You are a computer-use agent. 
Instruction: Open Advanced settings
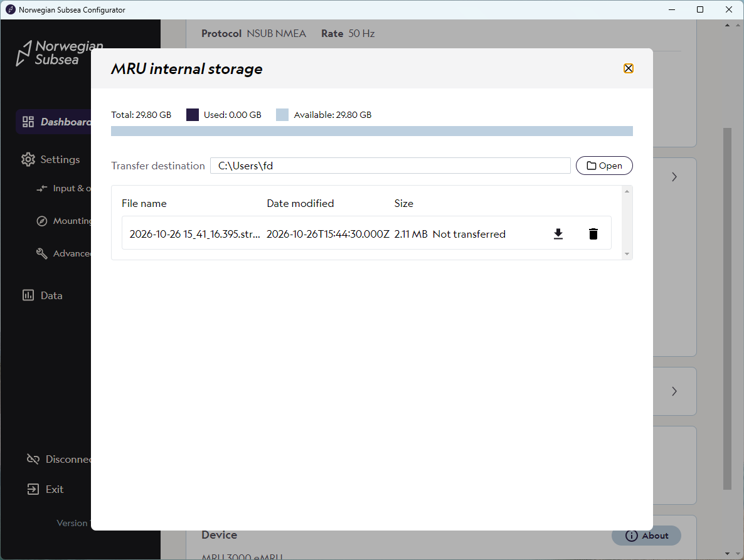click(x=63, y=254)
